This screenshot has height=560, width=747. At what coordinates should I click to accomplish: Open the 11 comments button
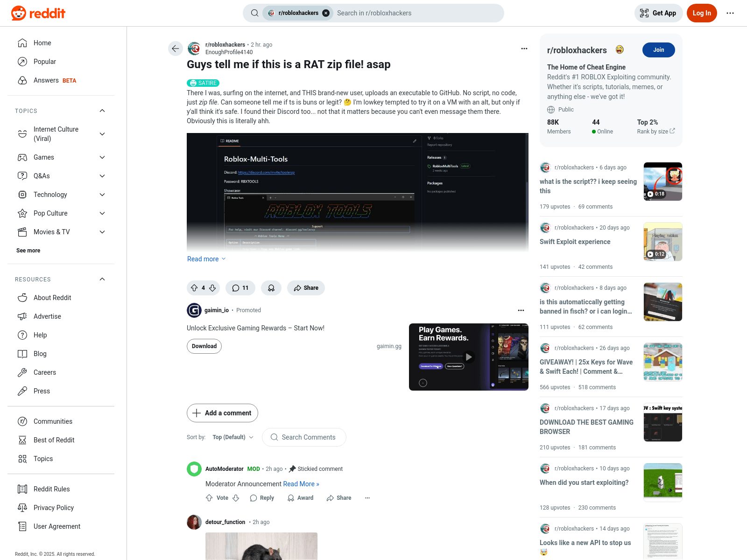[x=240, y=288]
